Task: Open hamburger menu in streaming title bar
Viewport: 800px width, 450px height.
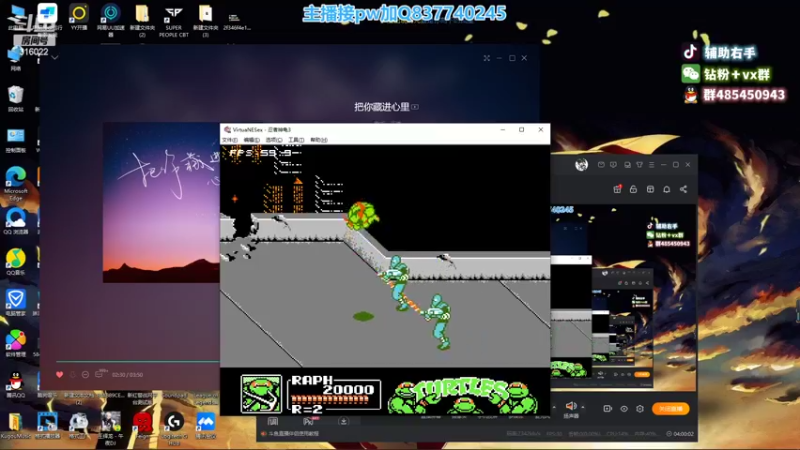Action: pos(652,165)
